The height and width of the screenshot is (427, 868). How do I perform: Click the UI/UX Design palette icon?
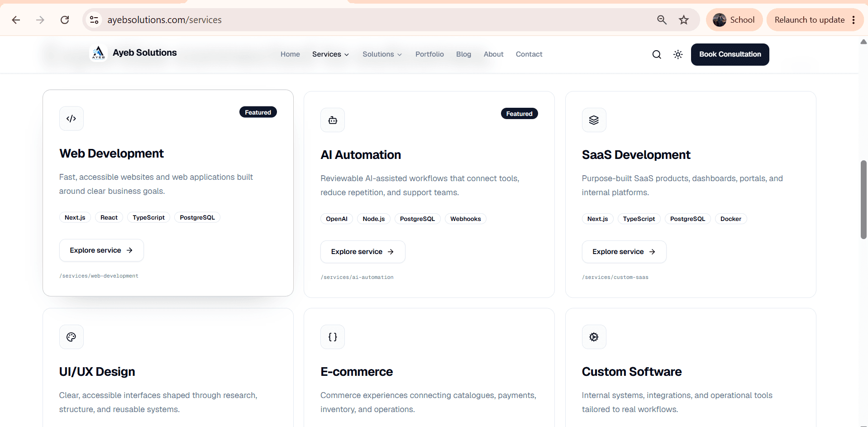[x=72, y=337]
